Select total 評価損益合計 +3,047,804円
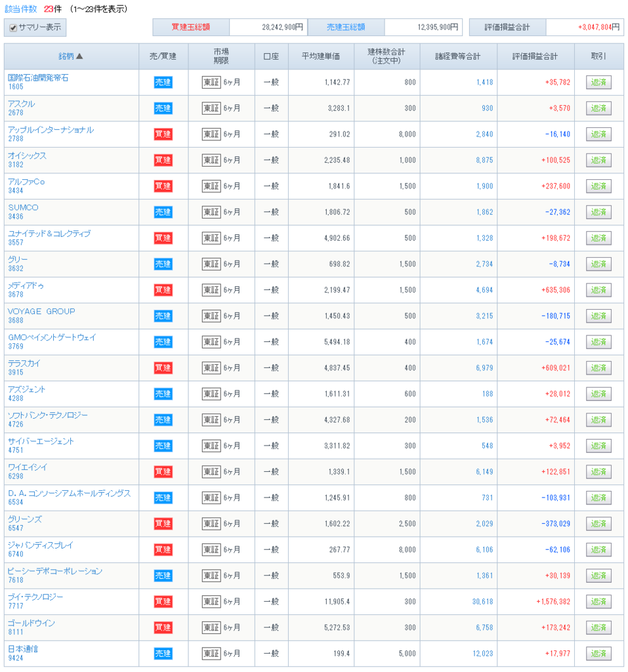 coord(598,27)
